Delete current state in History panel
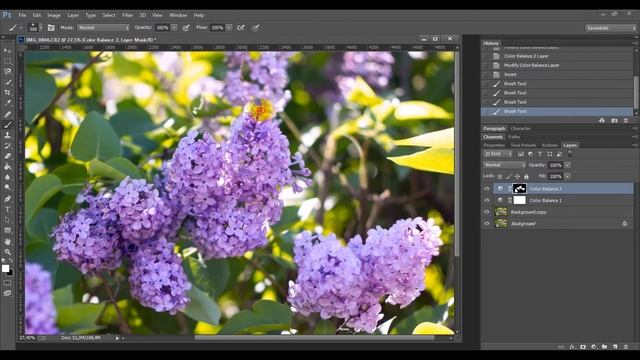Image resolution: width=640 pixels, height=360 pixels. (x=626, y=120)
